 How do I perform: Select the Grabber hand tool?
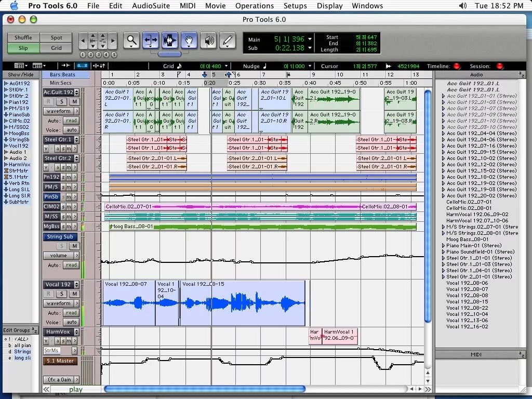point(189,41)
